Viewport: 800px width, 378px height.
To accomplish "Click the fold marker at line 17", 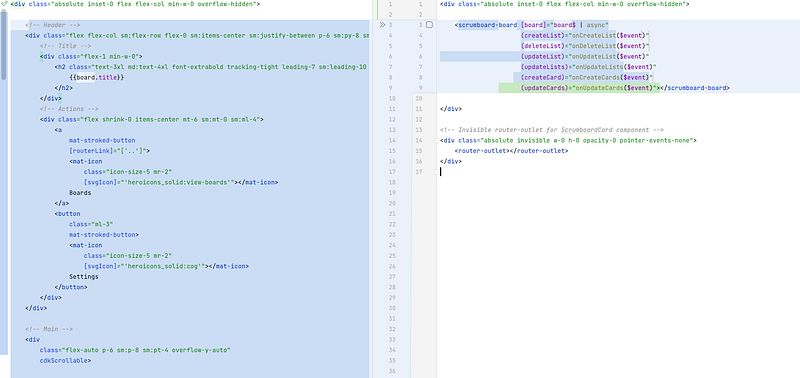I will [x=436, y=172].
